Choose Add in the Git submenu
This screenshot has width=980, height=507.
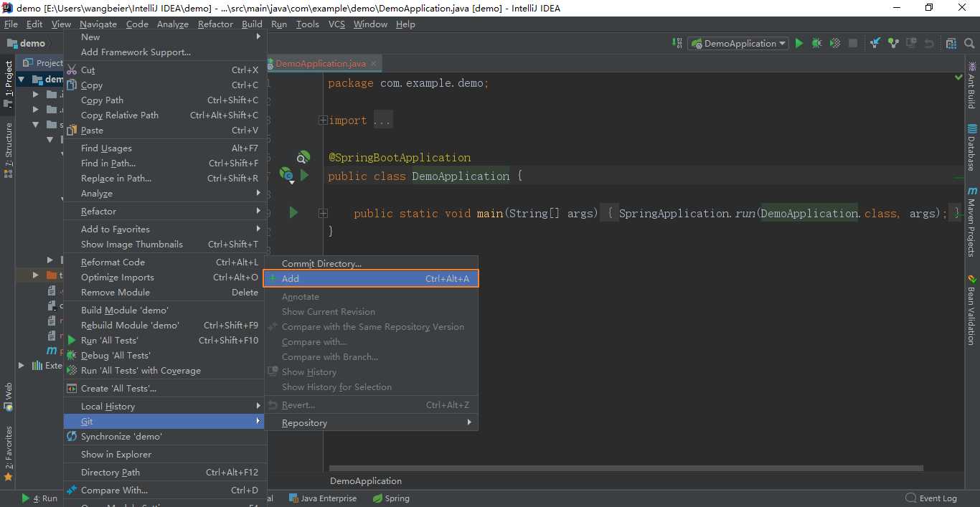click(x=371, y=278)
